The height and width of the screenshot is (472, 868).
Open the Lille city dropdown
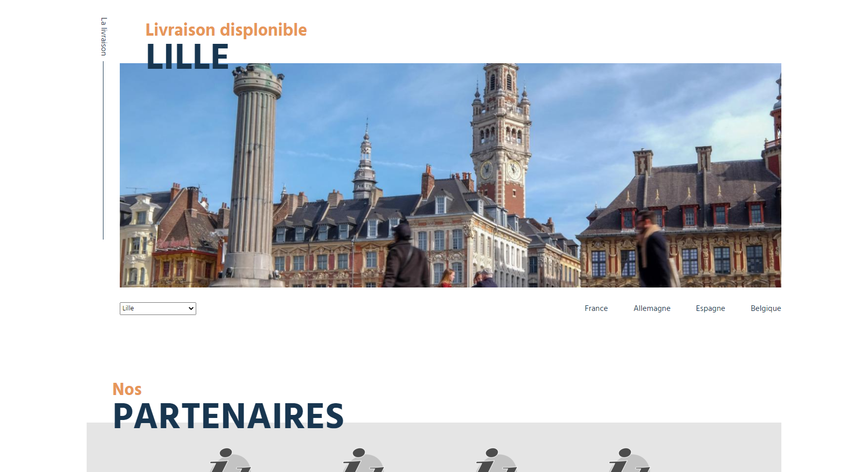click(158, 308)
